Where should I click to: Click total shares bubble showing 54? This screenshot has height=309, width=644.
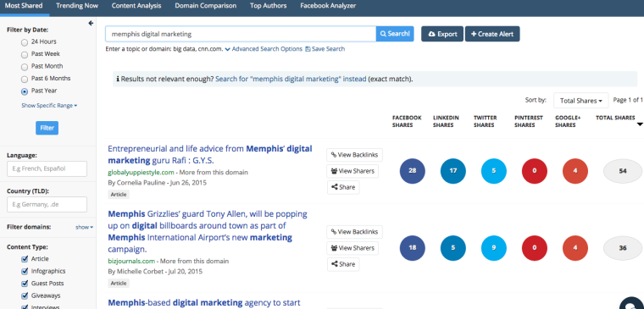[623, 171]
